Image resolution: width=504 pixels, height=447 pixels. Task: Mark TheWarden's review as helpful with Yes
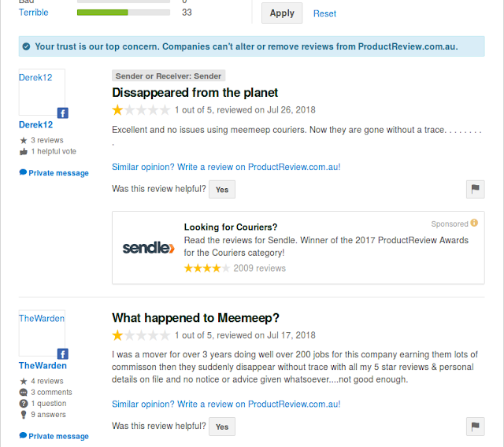point(222,427)
